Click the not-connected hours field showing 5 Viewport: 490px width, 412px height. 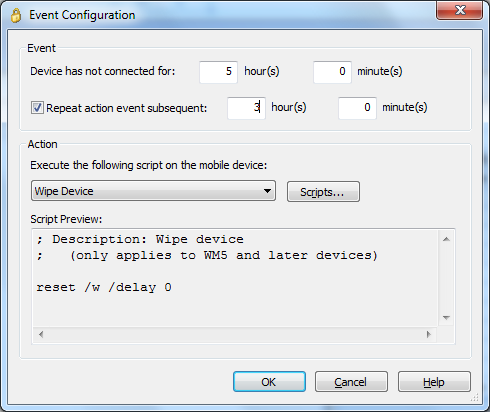(x=218, y=72)
